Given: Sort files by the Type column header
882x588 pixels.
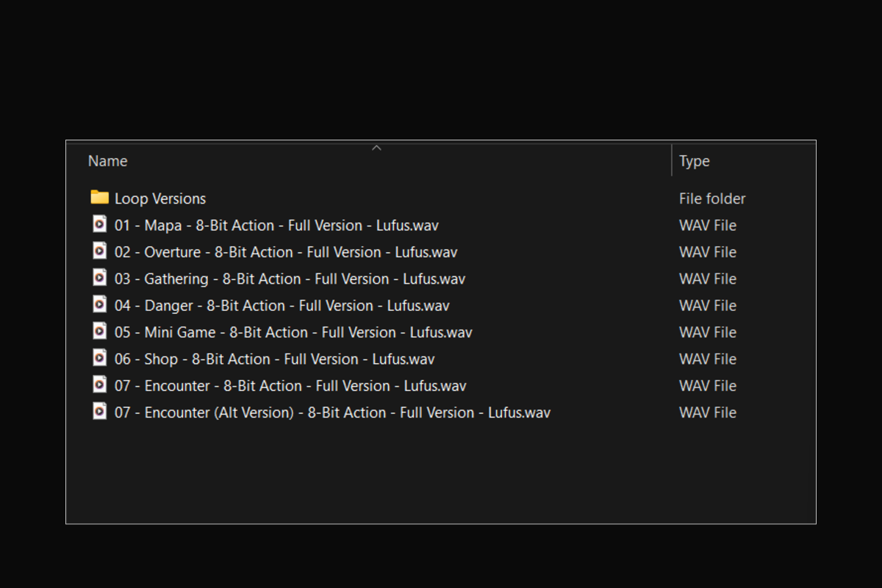Looking at the screenshot, I should [695, 161].
